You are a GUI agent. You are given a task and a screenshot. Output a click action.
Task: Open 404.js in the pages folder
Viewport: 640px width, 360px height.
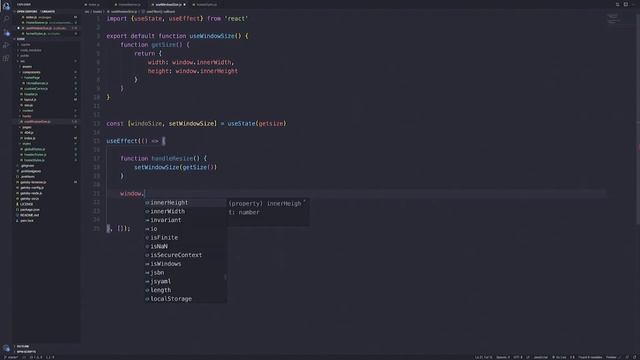47,133
